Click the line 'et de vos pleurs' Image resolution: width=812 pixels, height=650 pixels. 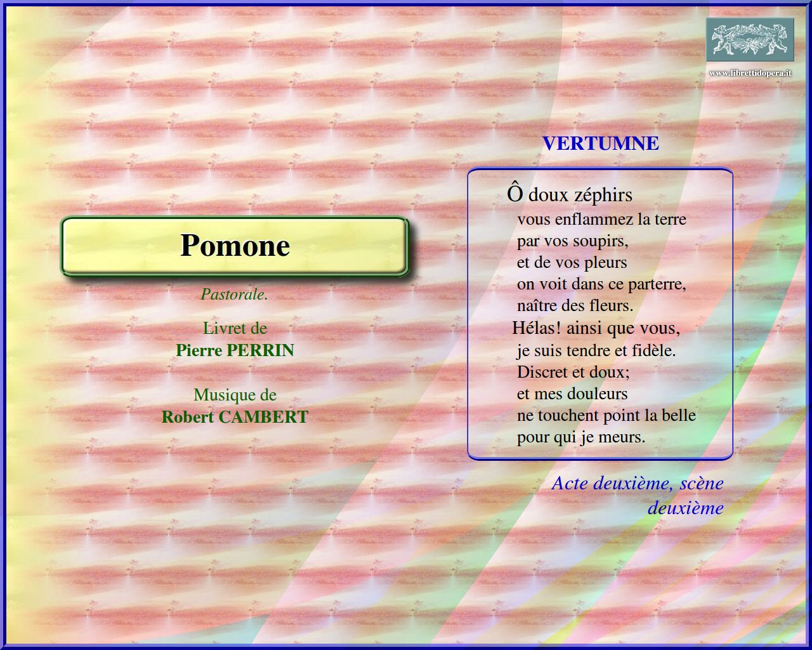click(572, 263)
